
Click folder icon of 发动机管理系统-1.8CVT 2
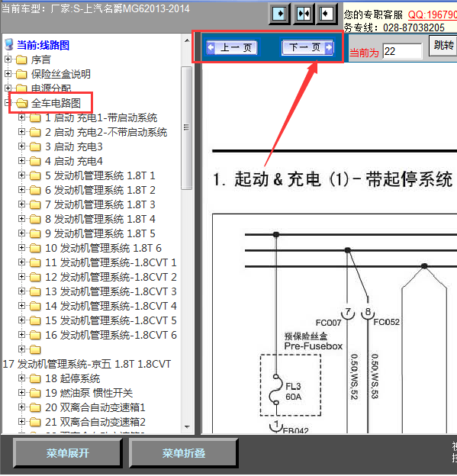click(35, 277)
